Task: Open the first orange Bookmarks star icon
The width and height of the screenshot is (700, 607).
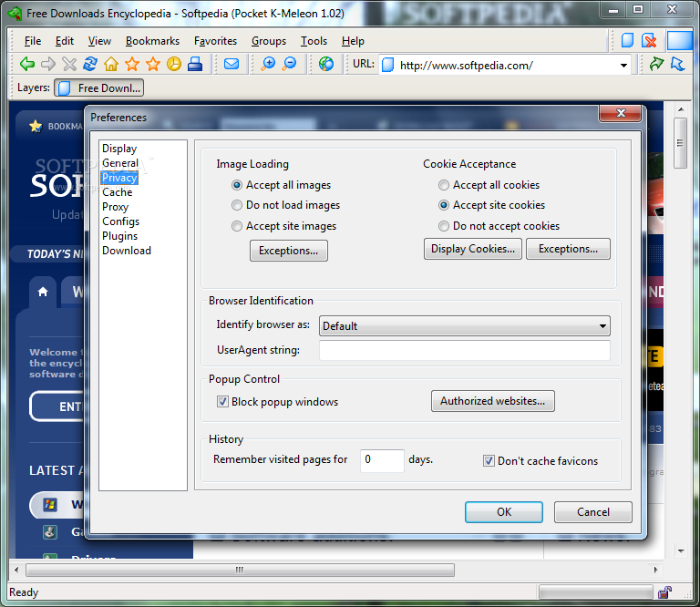Action: tap(132, 65)
